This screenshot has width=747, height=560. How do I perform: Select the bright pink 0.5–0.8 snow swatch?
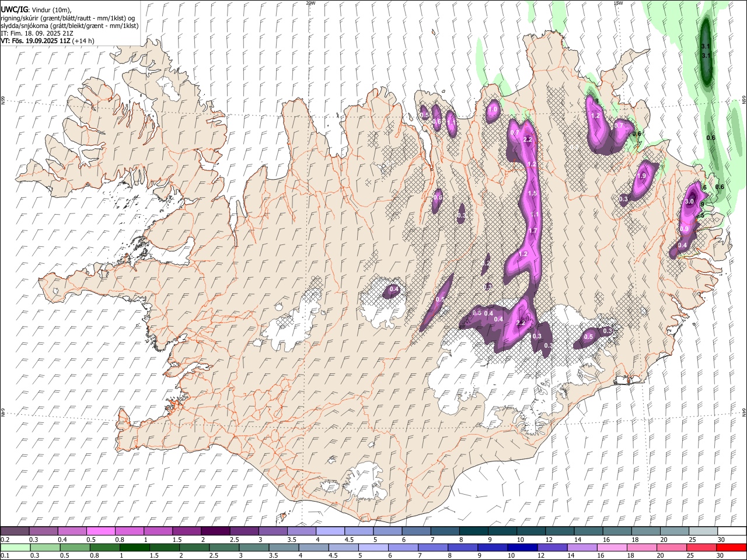100,531
